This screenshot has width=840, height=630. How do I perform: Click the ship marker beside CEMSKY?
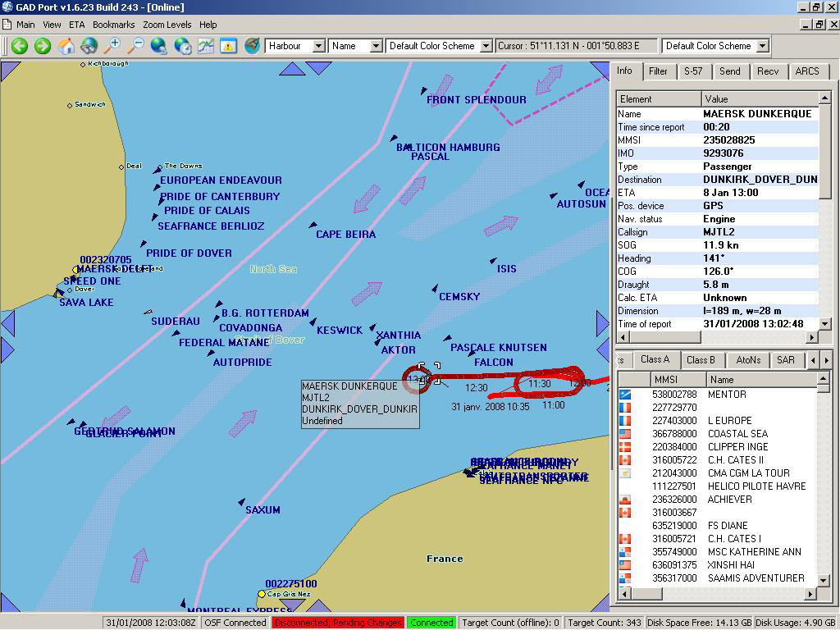(435, 289)
